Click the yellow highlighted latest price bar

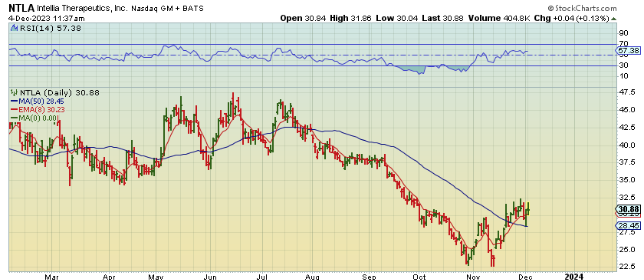pos(528,209)
